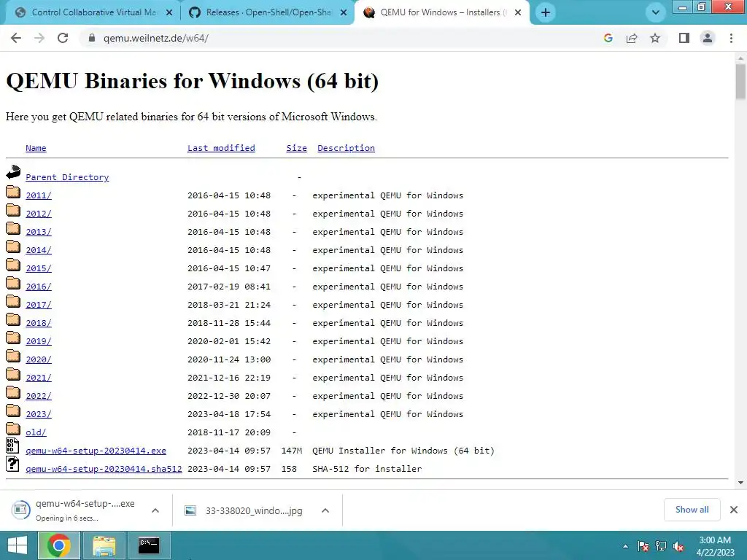747x560 pixels.
Task: Open the 2014/ folder link
Action: [x=39, y=250]
